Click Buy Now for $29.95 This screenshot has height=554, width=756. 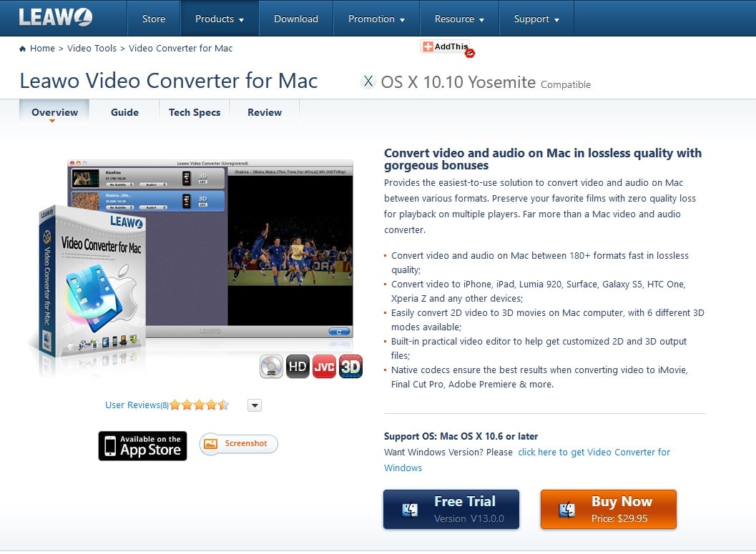point(609,509)
